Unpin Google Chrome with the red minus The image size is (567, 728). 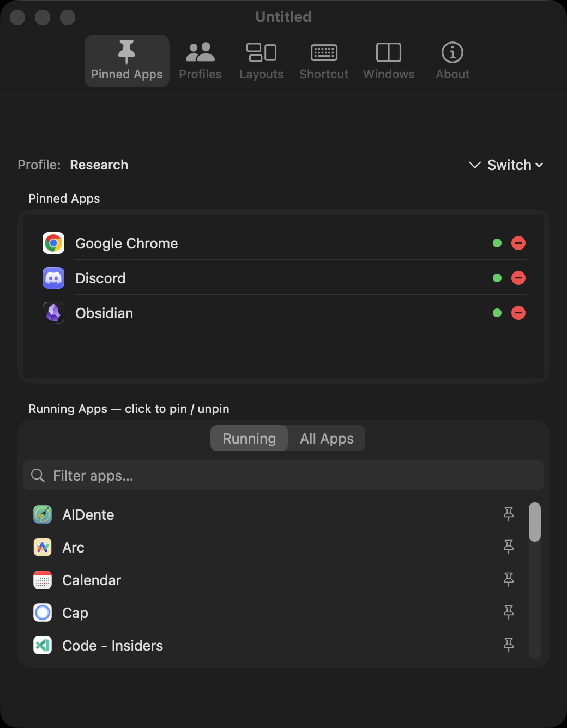tap(518, 243)
